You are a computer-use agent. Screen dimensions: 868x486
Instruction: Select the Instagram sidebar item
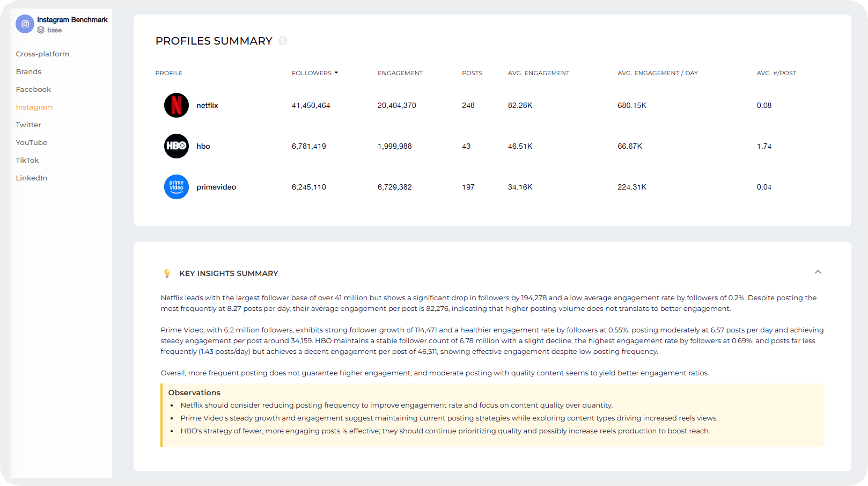[34, 107]
